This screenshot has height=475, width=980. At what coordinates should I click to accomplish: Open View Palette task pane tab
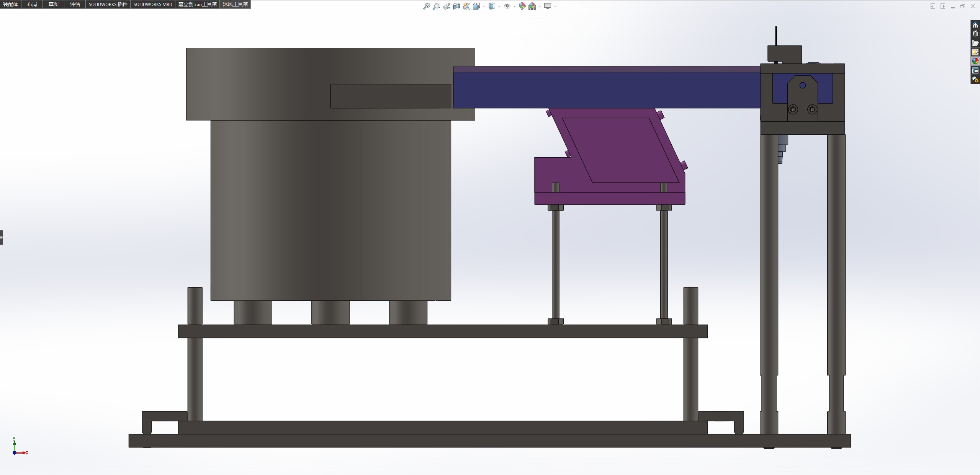pyautogui.click(x=975, y=52)
